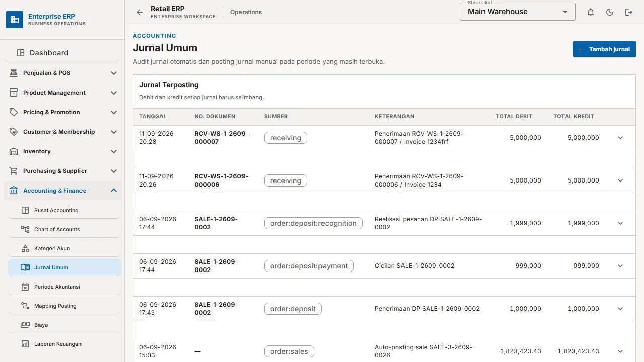Image resolution: width=644 pixels, height=362 pixels.
Task: Expand journal row RCV-WS-1-2609-000007
Action: coord(620,138)
